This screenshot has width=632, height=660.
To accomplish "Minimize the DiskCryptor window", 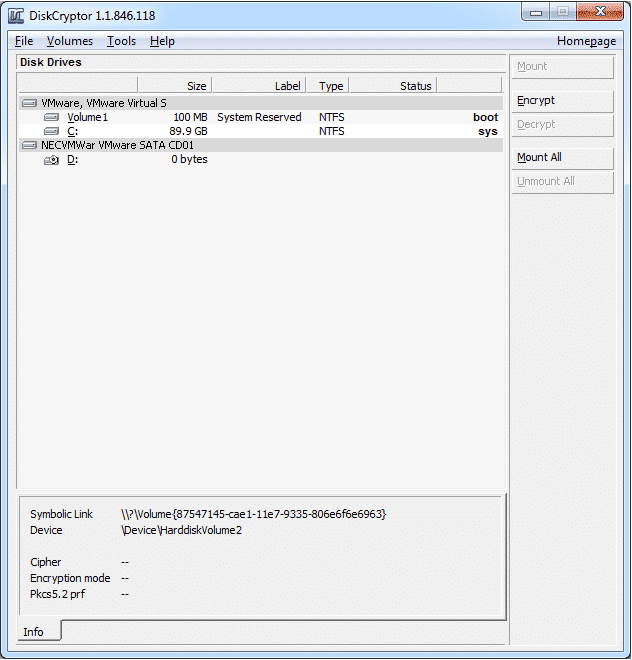I will point(536,13).
